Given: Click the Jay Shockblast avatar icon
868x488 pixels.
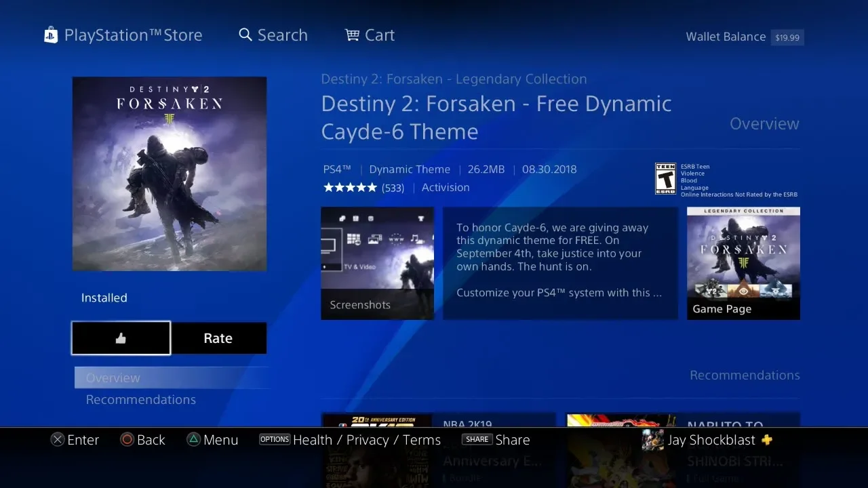Looking at the screenshot, I should [x=652, y=440].
